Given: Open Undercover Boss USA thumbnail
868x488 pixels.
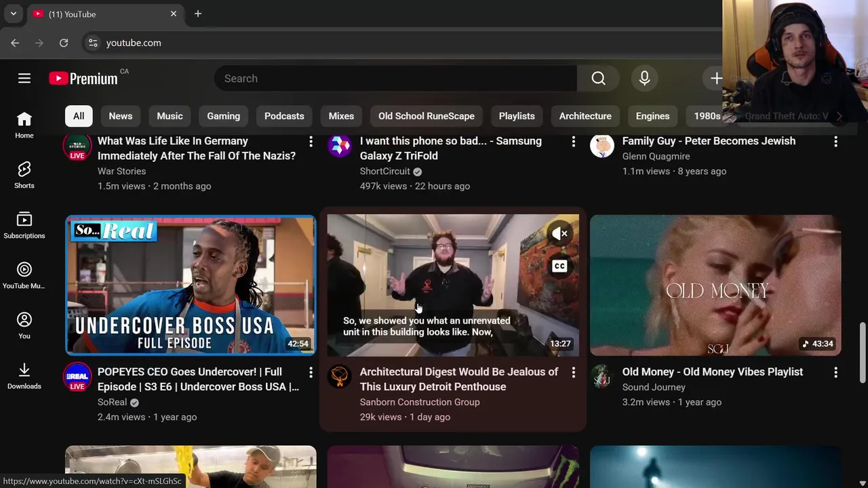Looking at the screenshot, I should 191,285.
